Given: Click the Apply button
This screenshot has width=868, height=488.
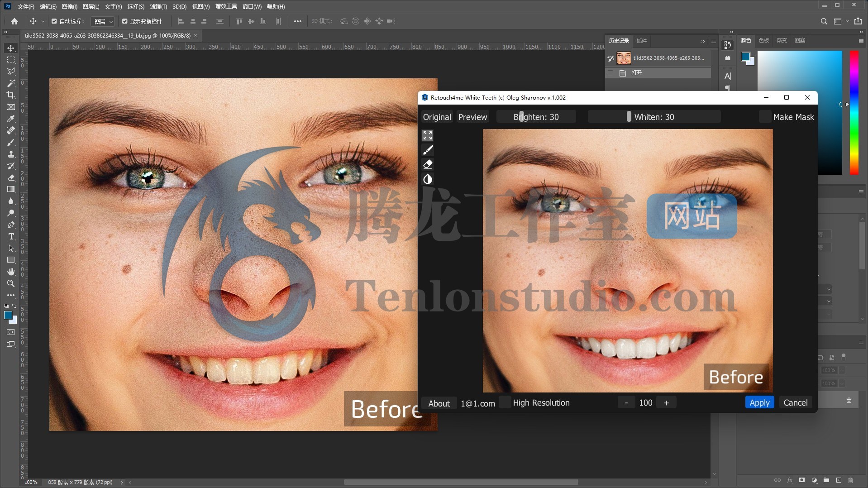Looking at the screenshot, I should [x=759, y=402].
